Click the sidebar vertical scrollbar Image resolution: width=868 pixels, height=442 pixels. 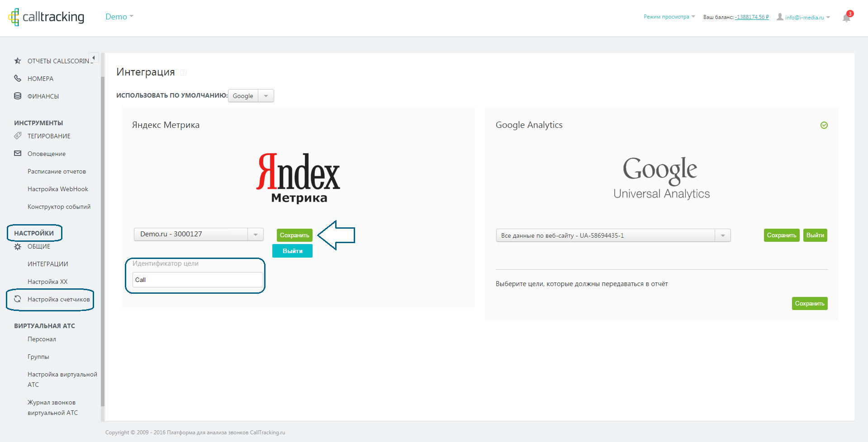[x=103, y=242]
